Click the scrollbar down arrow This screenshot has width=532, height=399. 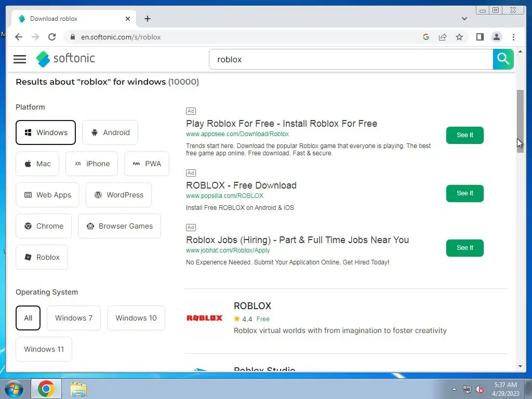point(520,366)
